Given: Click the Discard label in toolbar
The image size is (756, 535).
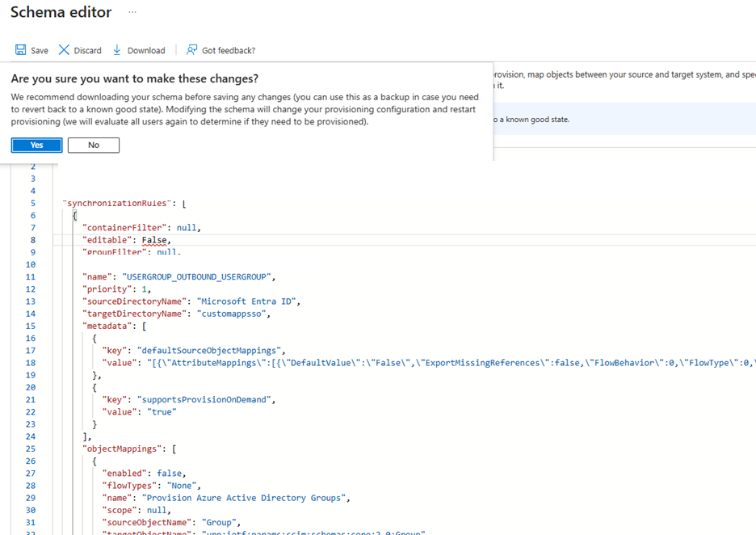Looking at the screenshot, I should click(88, 51).
